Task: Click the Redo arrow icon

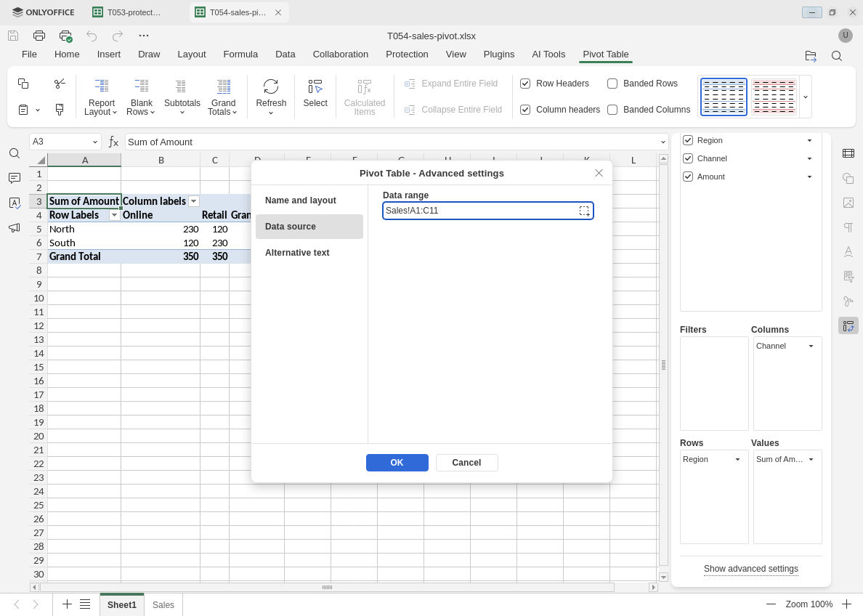Action: tap(117, 36)
